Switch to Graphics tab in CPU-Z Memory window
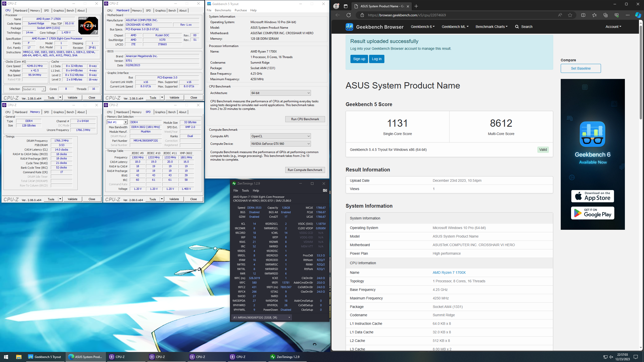 point(58,112)
